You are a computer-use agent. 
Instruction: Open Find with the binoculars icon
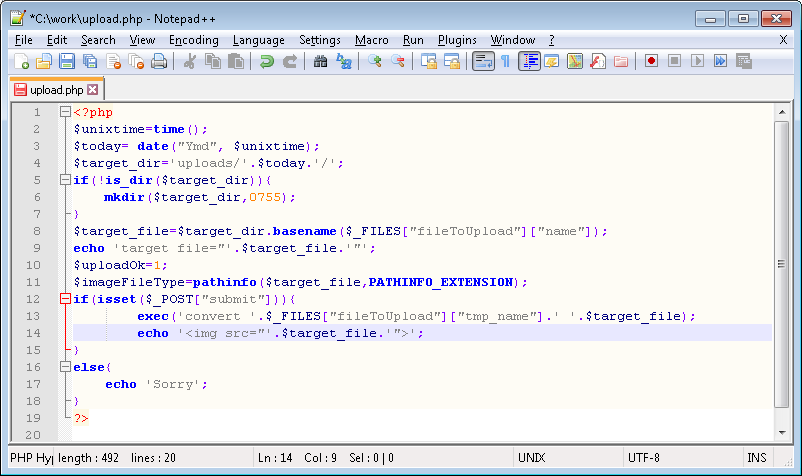pos(321,61)
